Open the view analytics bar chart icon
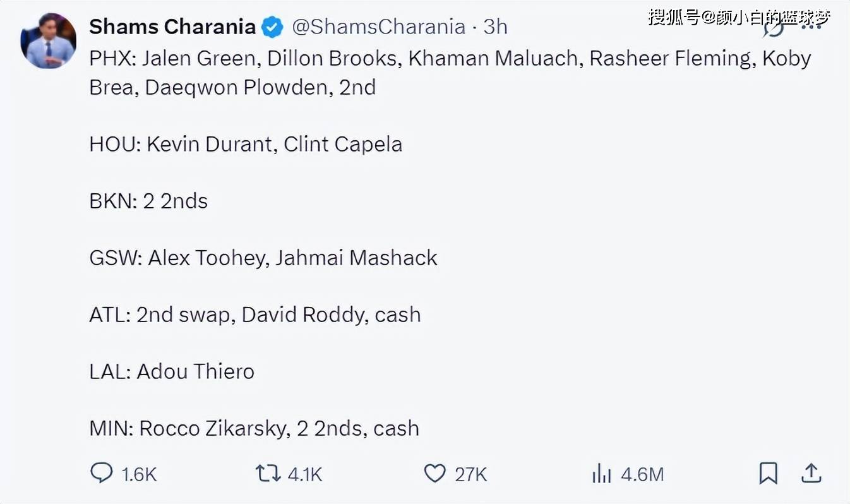 tap(602, 474)
